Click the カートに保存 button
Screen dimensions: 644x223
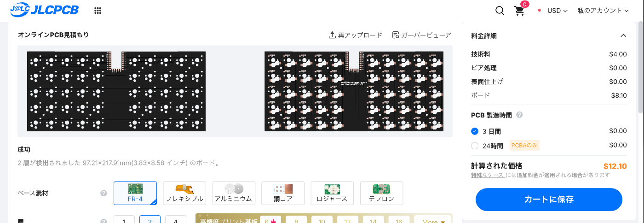pos(549,200)
